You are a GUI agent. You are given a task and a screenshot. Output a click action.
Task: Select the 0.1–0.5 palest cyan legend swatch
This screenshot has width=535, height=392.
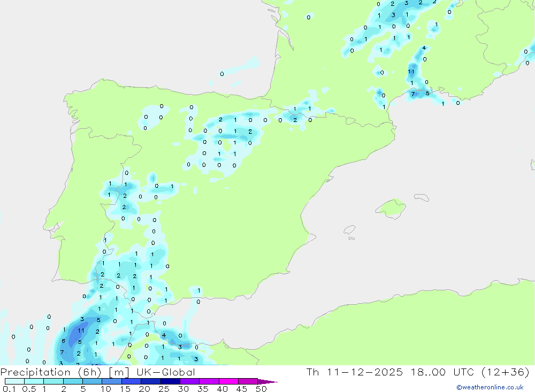pyautogui.click(x=14, y=381)
